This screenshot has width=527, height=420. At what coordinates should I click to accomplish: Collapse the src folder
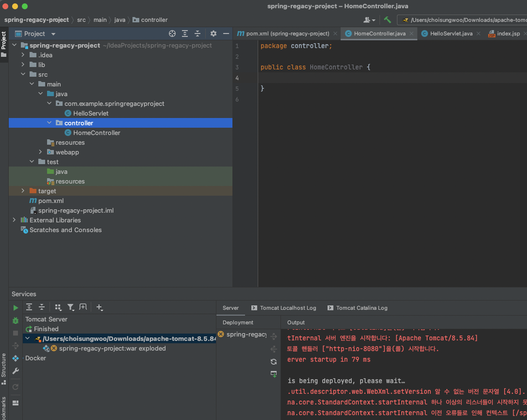click(x=23, y=74)
